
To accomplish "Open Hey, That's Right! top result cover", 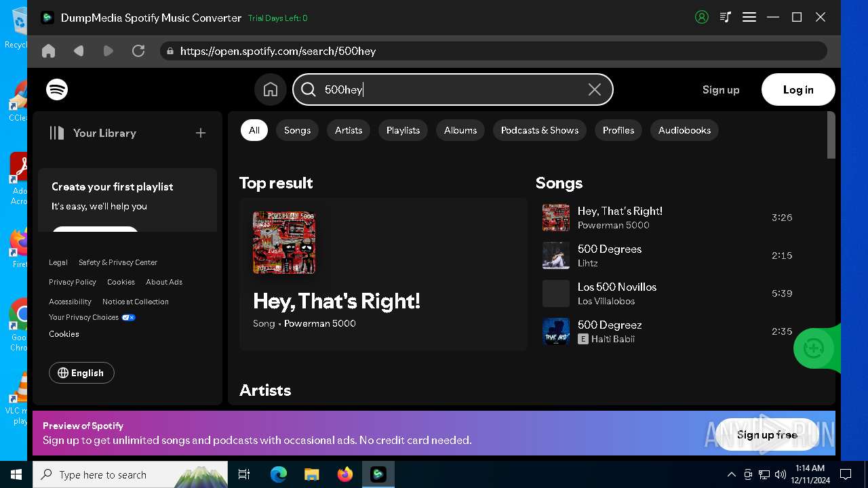I will point(284,243).
